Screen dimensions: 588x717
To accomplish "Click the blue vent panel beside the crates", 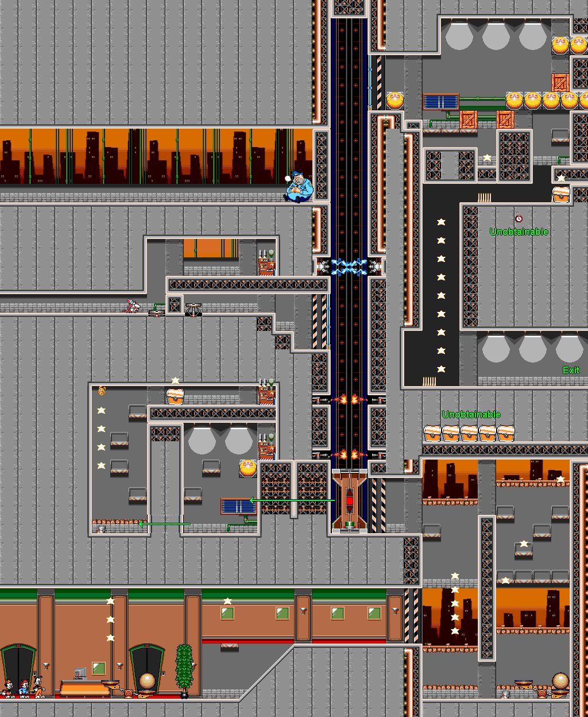I will [x=441, y=102].
